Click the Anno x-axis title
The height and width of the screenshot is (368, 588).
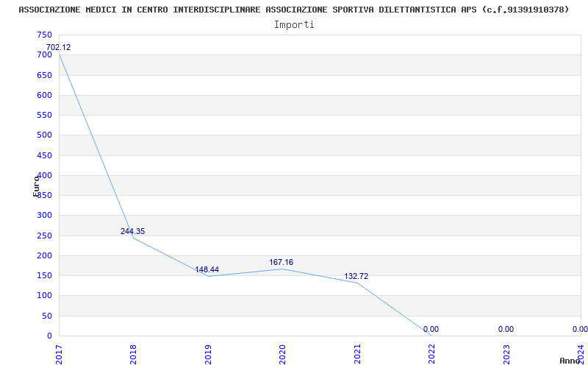pos(570,361)
